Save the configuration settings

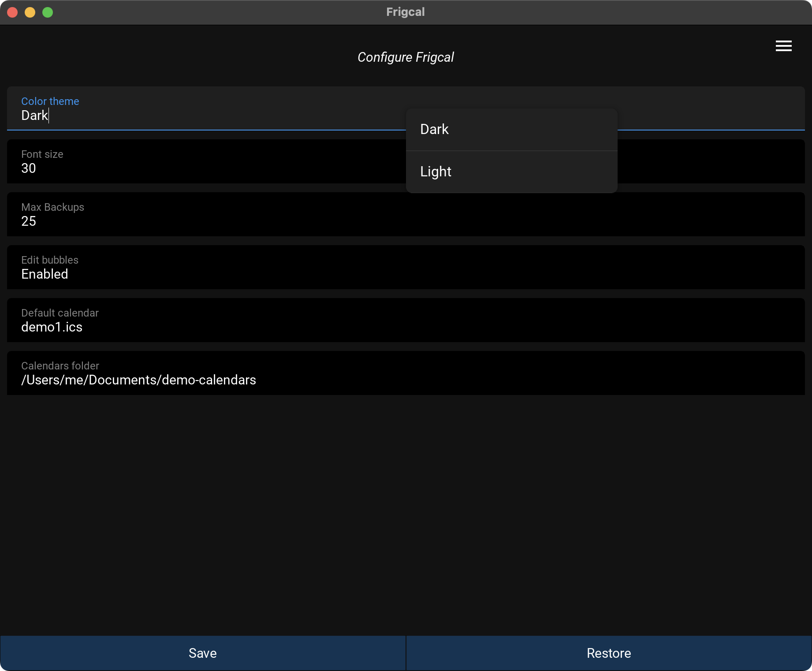(x=203, y=653)
